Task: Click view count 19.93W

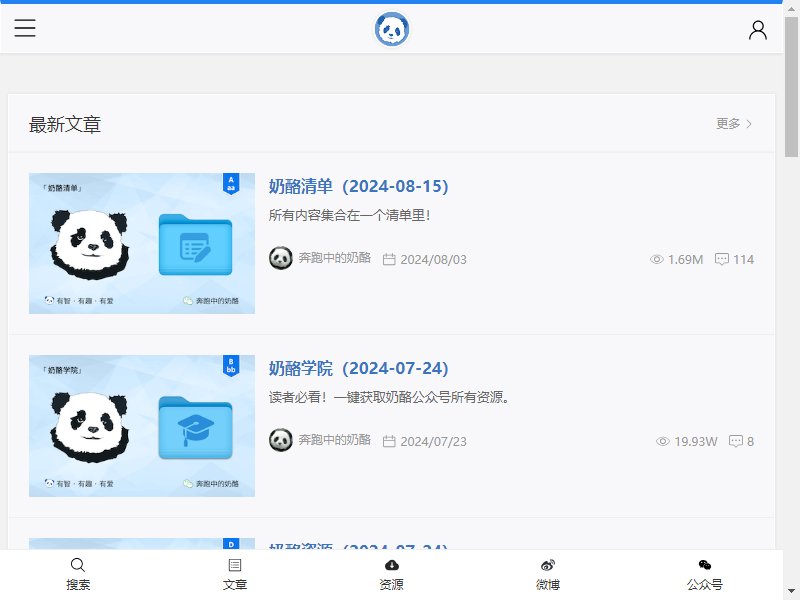Action: 696,442
